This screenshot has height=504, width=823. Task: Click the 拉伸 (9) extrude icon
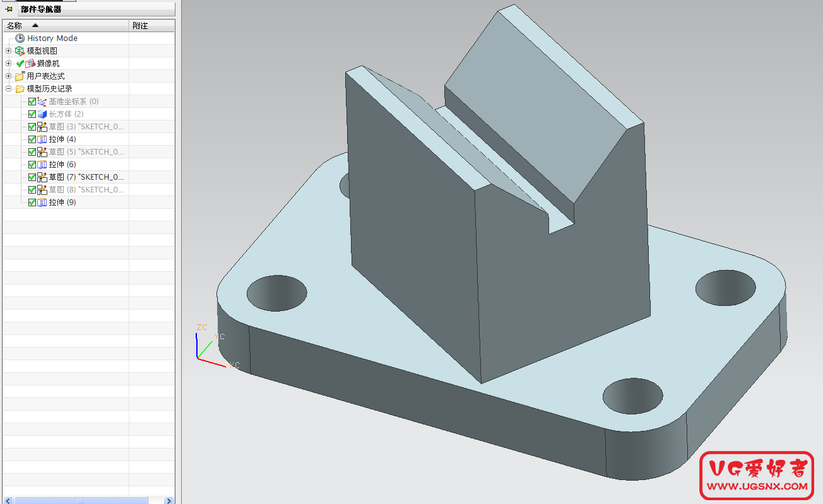click(x=42, y=202)
